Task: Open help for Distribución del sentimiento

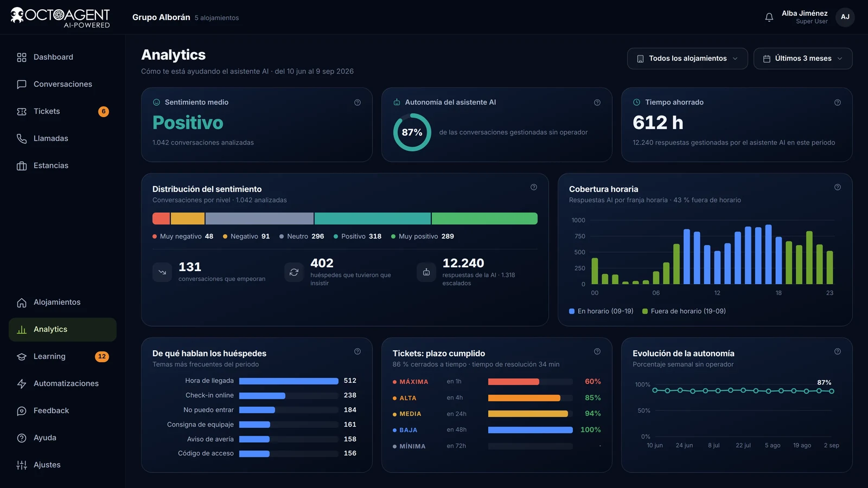Action: click(534, 187)
